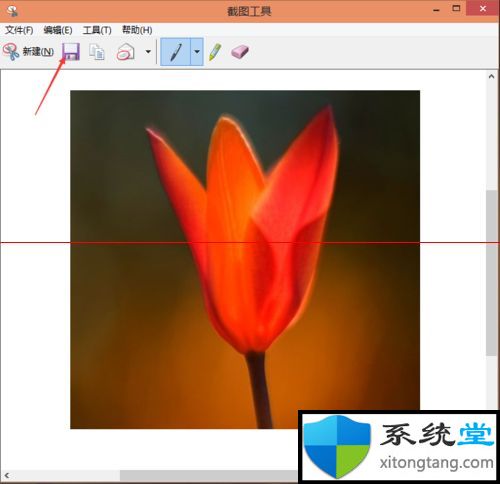This screenshot has width=500, height=484.
Task: Select the Pen tool
Action: [175, 52]
